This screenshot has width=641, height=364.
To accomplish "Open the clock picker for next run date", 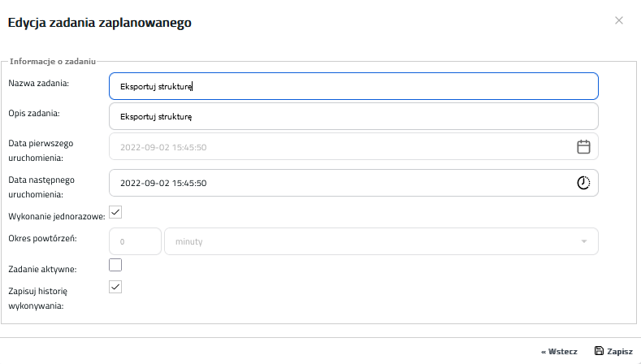I will coord(583,183).
